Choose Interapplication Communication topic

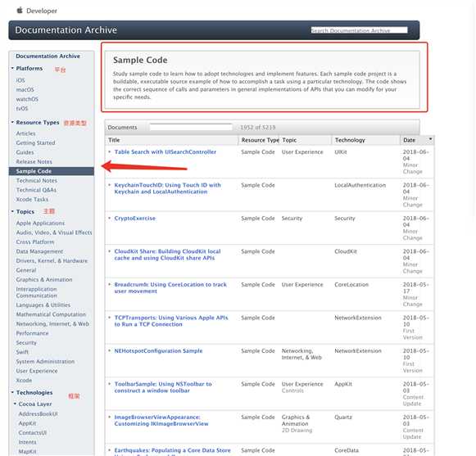click(x=36, y=292)
